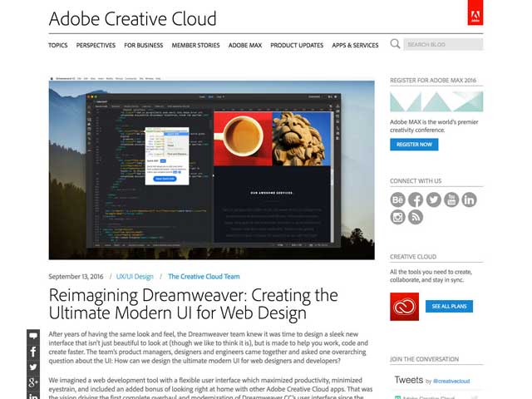Image resolution: width=532 pixels, height=399 pixels.
Task: Click The Creative Cloud Team author link
Action: pos(204,277)
